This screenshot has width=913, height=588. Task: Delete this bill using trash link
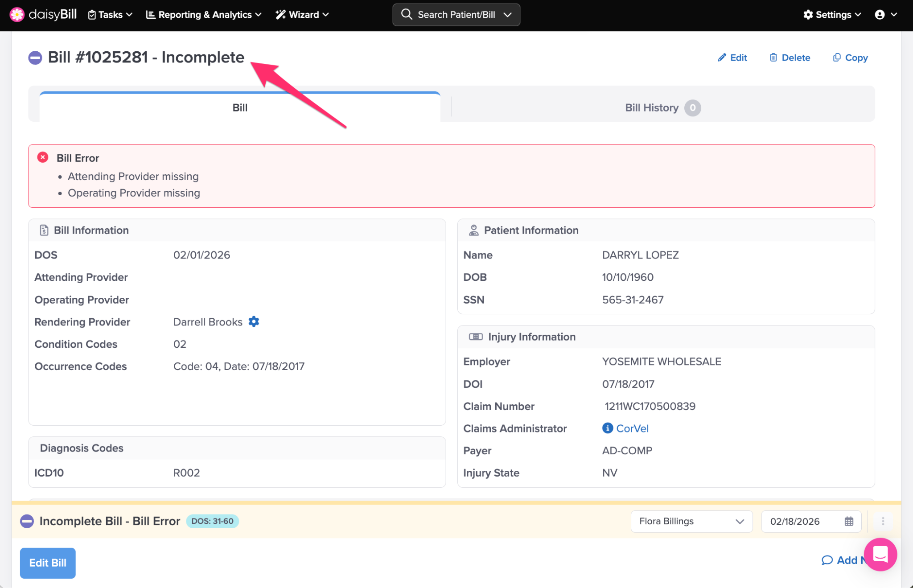[790, 58]
